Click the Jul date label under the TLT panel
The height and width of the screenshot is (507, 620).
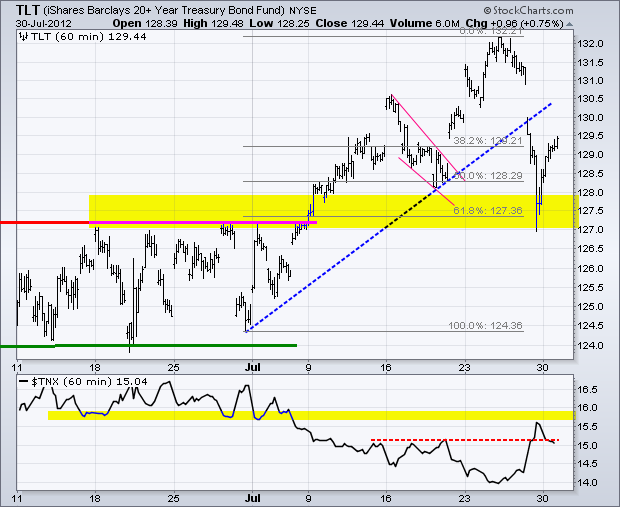click(x=252, y=367)
